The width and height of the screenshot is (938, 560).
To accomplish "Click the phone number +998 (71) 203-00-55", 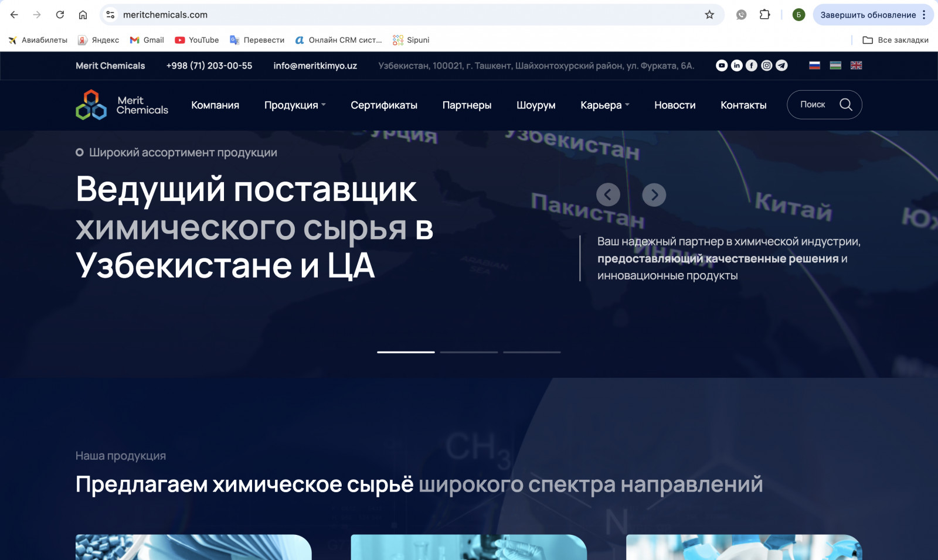I will click(209, 66).
